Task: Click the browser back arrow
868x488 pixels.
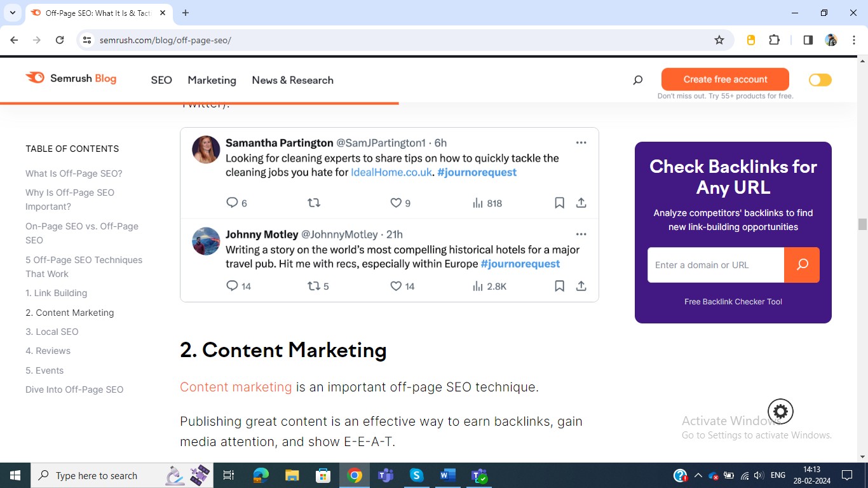Action: click(x=14, y=40)
